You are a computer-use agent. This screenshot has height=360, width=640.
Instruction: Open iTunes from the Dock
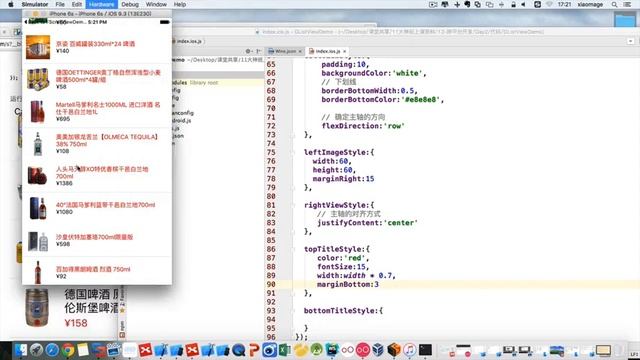(x=410, y=350)
